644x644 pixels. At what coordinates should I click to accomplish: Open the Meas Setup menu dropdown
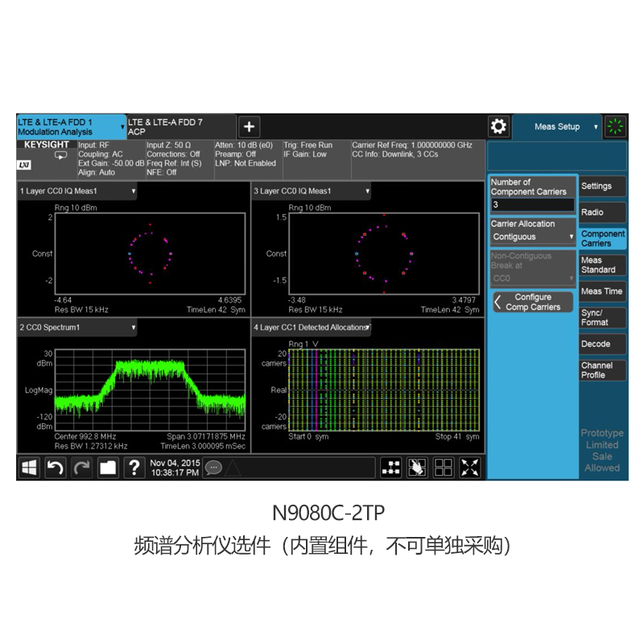[x=557, y=127]
